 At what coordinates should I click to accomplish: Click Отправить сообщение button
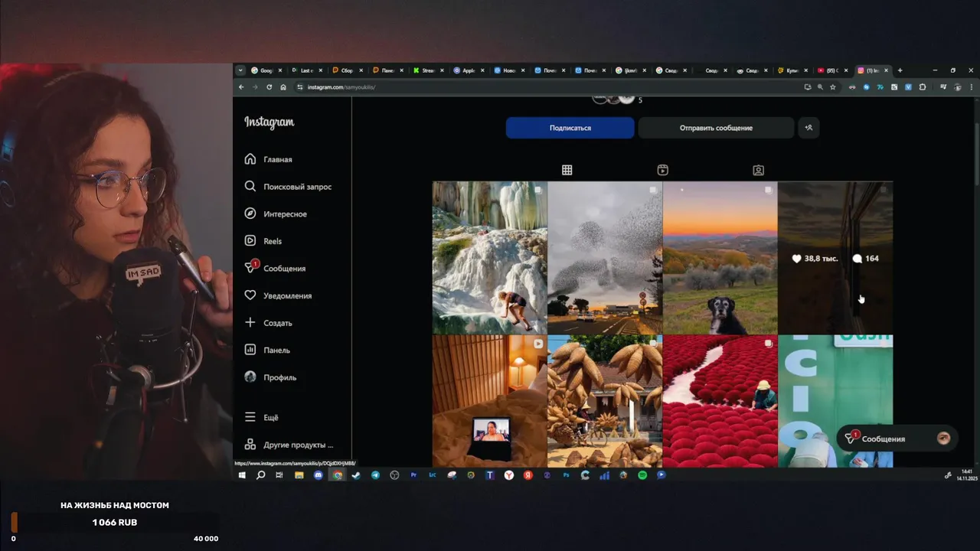(x=716, y=128)
